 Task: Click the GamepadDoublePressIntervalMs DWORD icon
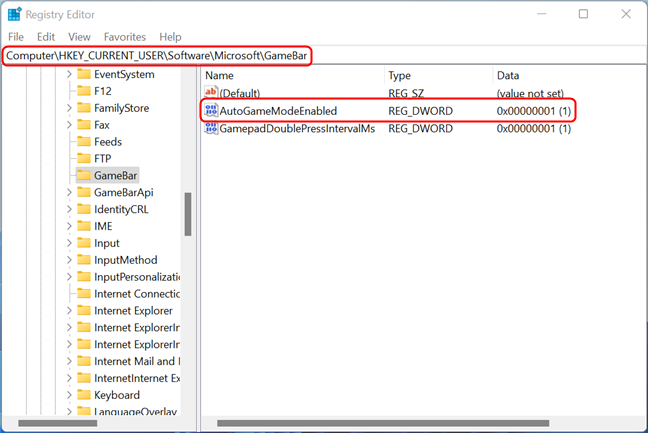[211, 128]
